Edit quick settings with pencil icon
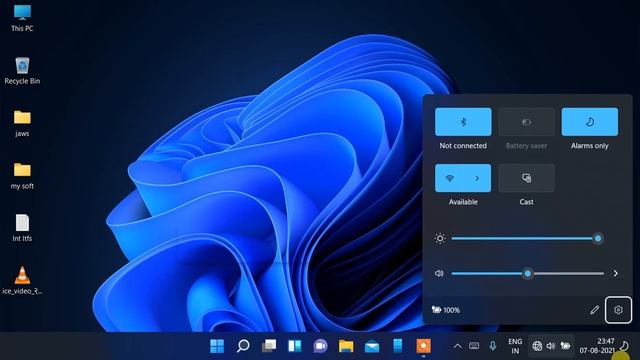 [594, 310]
